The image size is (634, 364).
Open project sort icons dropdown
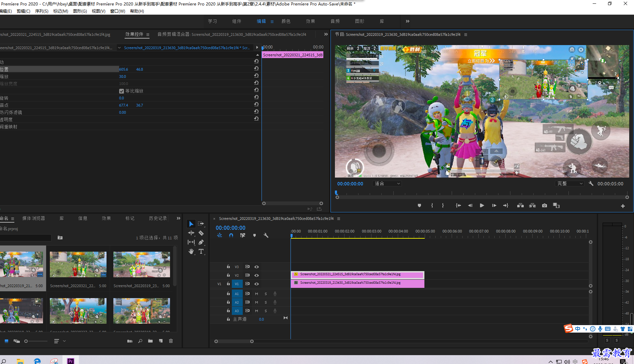click(59, 341)
